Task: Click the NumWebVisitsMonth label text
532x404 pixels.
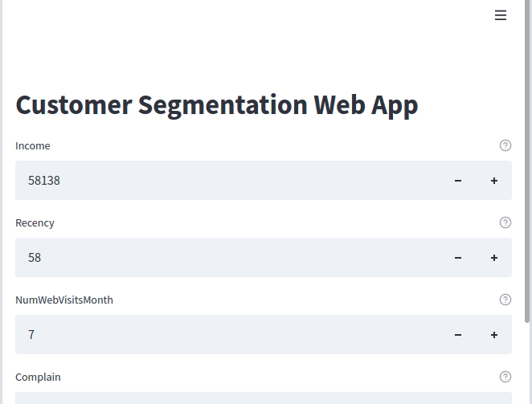Action: [x=64, y=300]
